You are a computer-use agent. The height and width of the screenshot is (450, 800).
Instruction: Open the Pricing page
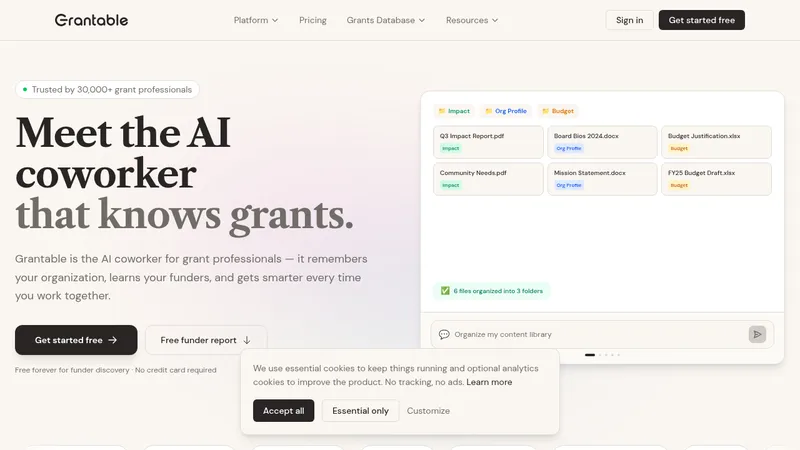(313, 20)
